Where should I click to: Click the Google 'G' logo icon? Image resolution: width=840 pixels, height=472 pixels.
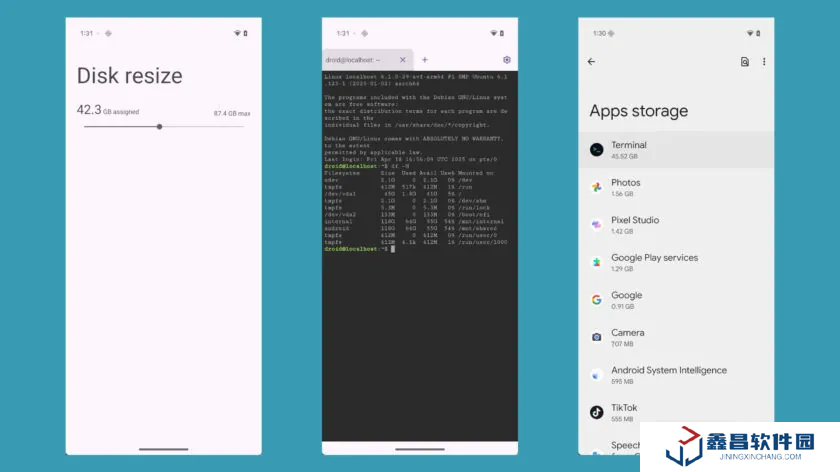596,299
